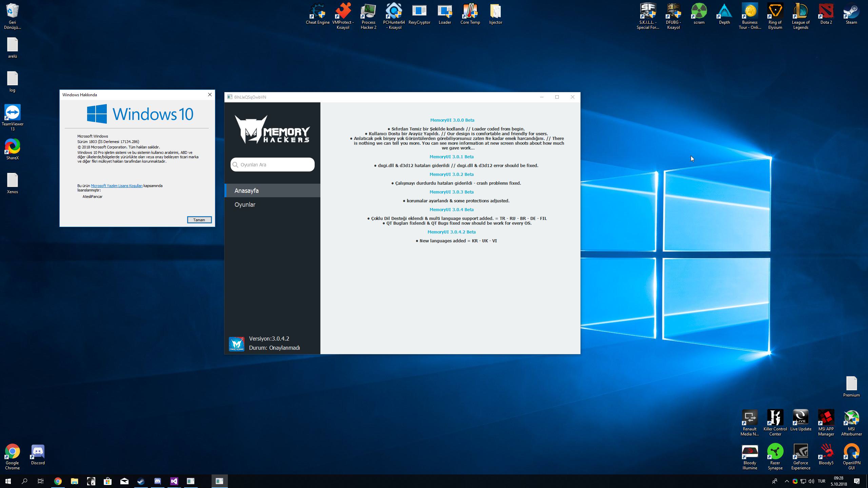Click the Steam shortcut on the desktop
The height and width of the screenshot is (488, 868).
851,14
